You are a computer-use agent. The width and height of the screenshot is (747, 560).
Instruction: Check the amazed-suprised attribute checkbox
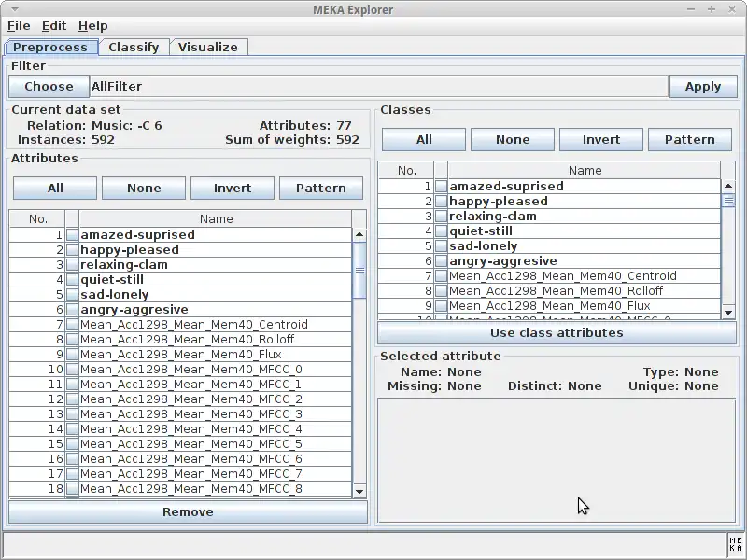click(72, 234)
